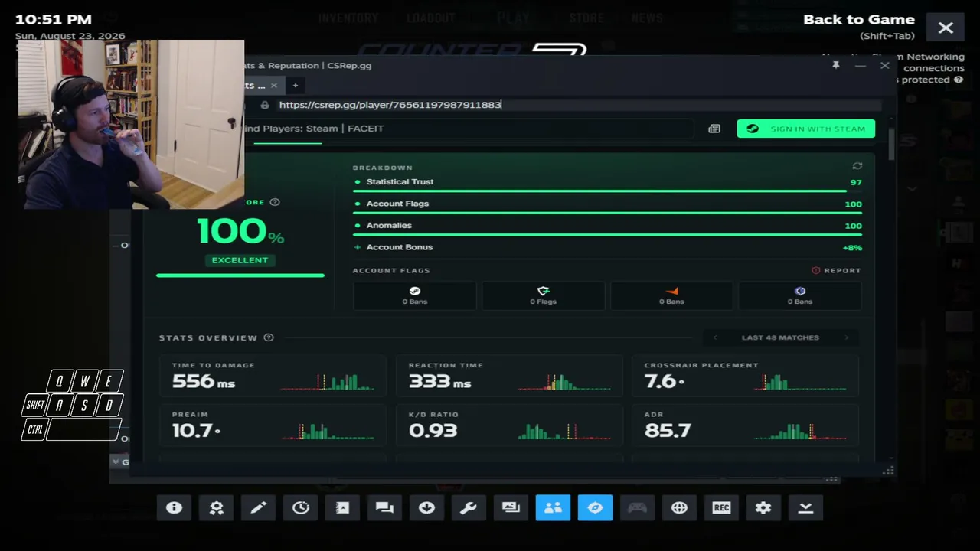Image resolution: width=980 pixels, height=551 pixels.
Task: Click the Back to Game X button
Action: (x=946, y=28)
